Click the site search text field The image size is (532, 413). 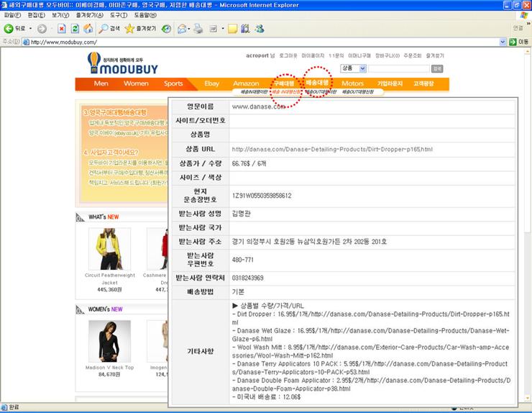(x=399, y=68)
